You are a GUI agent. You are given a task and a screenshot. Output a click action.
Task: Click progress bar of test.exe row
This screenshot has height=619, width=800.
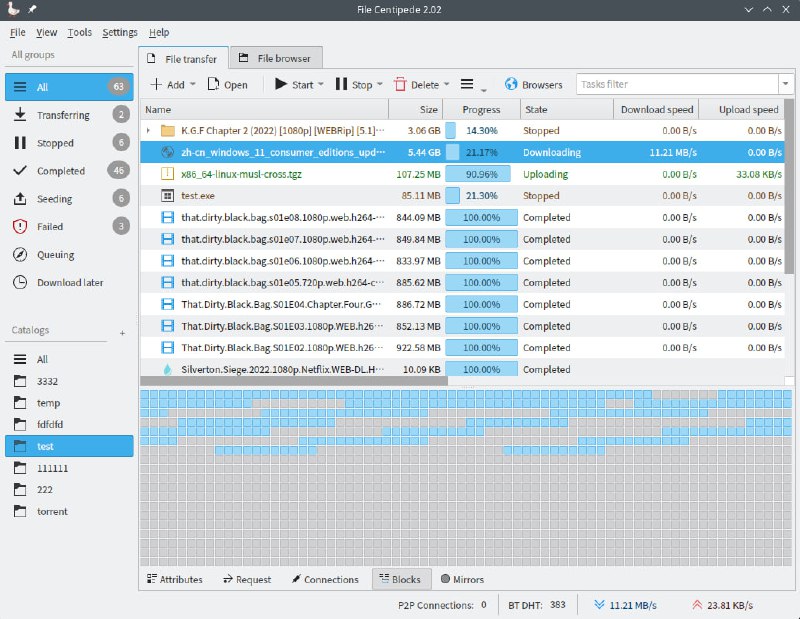pyautogui.click(x=482, y=196)
